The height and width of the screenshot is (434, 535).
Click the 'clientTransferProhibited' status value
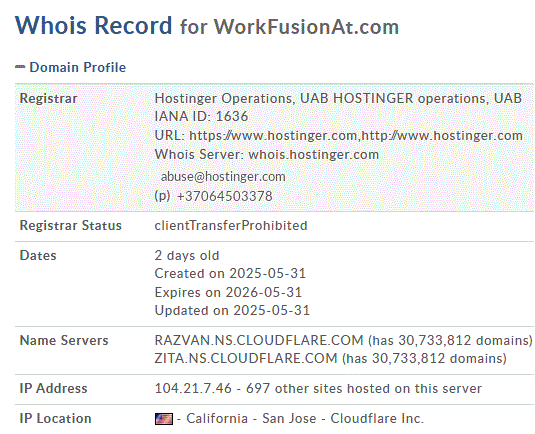(231, 226)
